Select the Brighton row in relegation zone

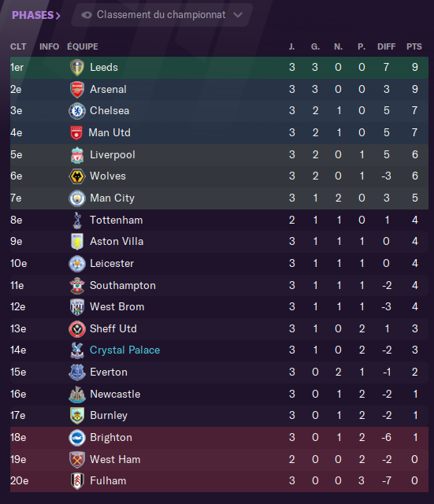(x=219, y=438)
